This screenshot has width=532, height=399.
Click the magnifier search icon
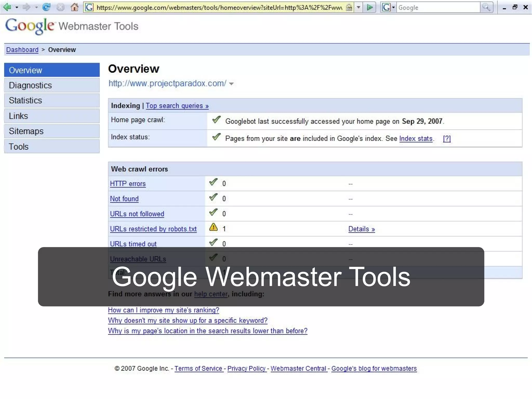coord(486,7)
